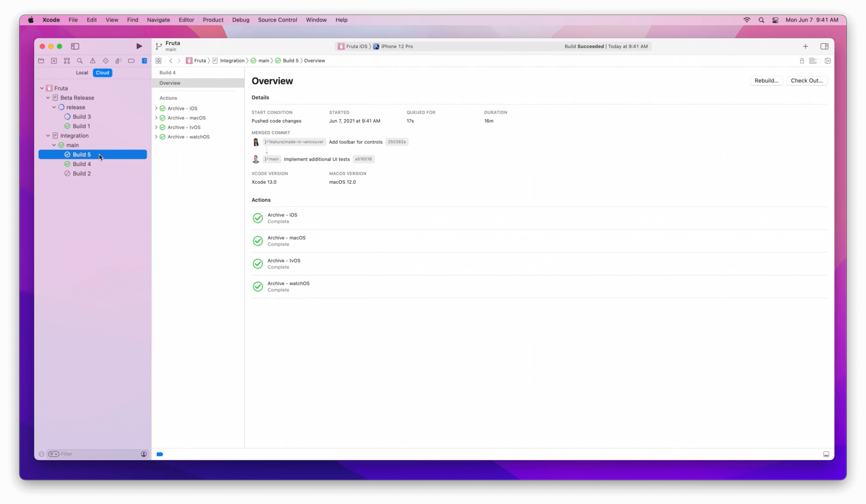
Task: Open Spotlight search in menu bar
Action: [x=761, y=20]
